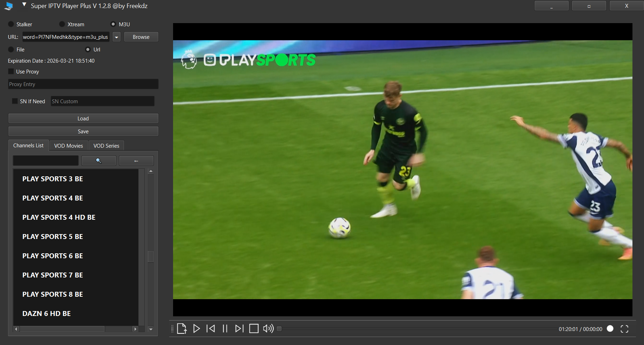The width and height of the screenshot is (644, 345).
Task: Click the open file icon in player controls
Action: (182, 329)
